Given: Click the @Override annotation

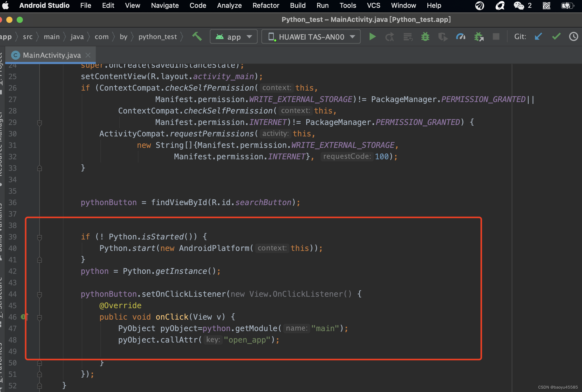Looking at the screenshot, I should (x=120, y=306).
